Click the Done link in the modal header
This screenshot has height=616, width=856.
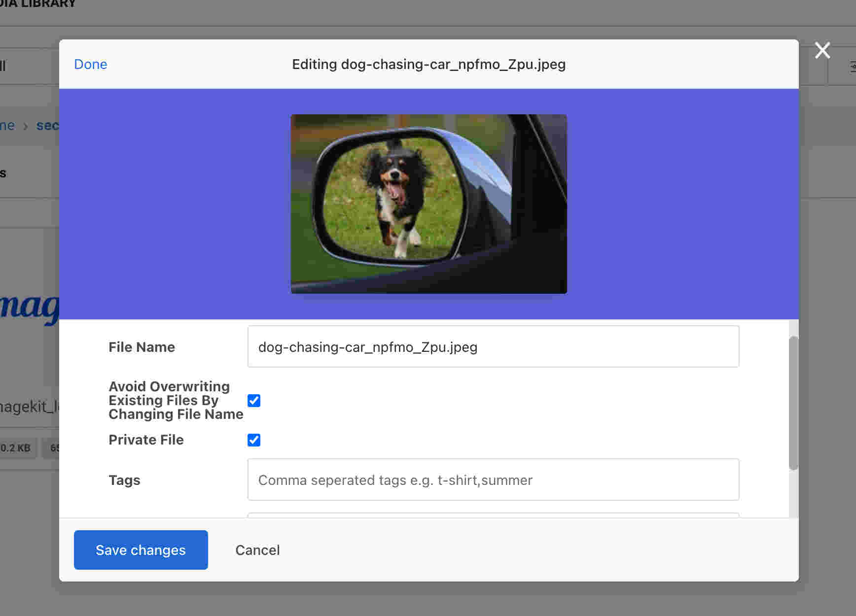[x=91, y=64]
